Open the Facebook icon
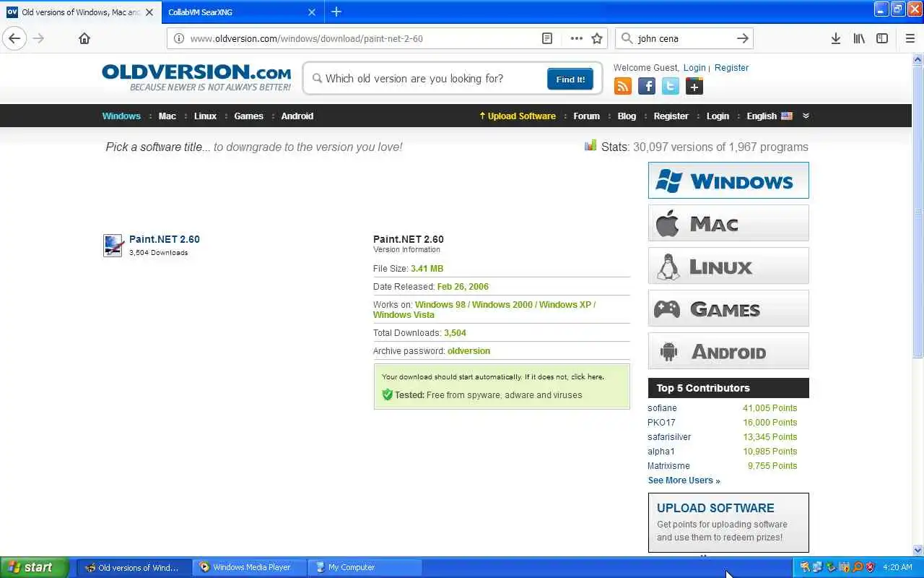 [x=647, y=87]
